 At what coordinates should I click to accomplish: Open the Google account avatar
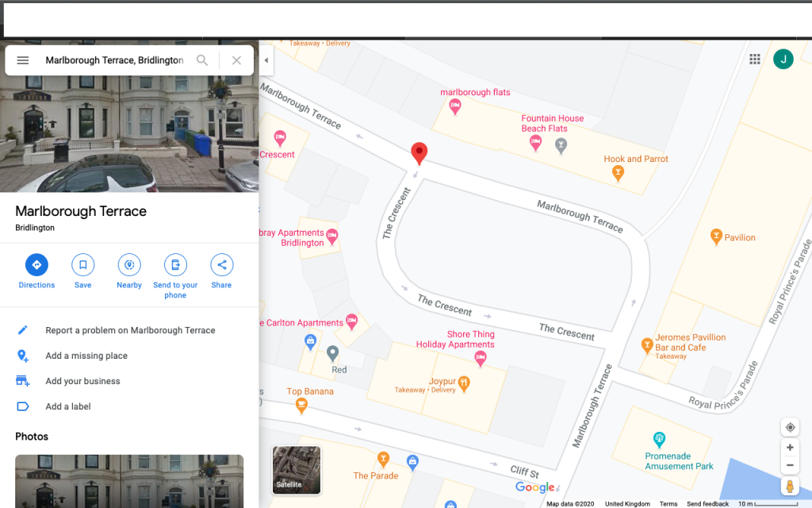coord(783,59)
